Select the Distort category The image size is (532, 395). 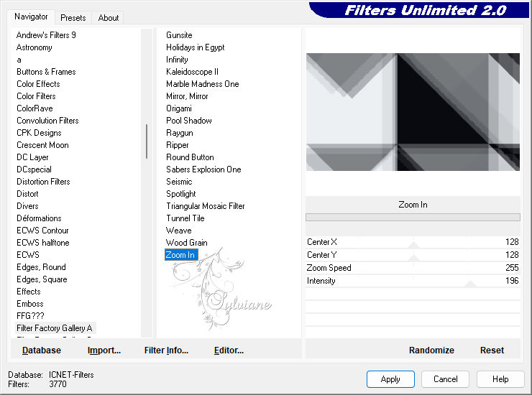tap(27, 194)
